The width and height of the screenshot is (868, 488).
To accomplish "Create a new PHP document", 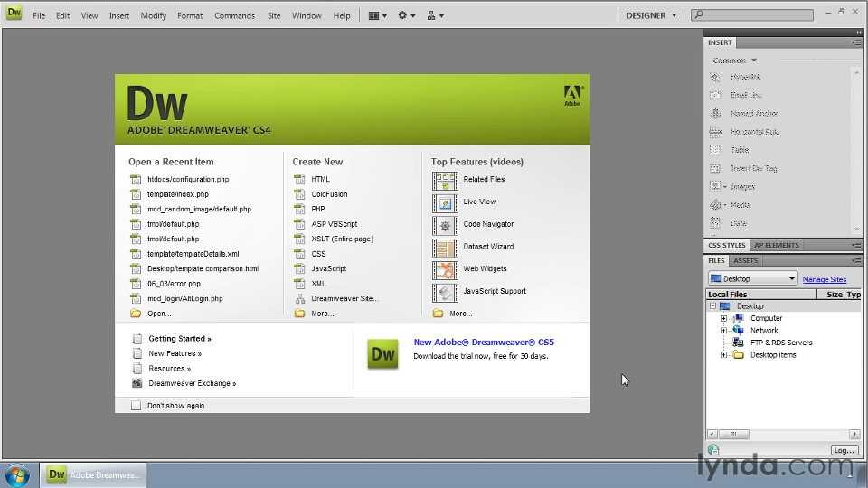I will pyautogui.click(x=318, y=209).
